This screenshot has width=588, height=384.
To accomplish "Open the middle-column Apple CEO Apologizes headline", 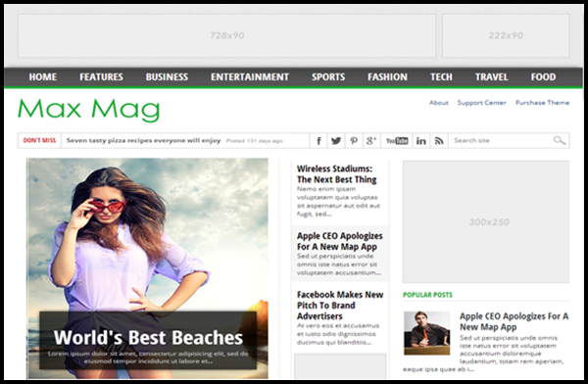I will (340, 241).
